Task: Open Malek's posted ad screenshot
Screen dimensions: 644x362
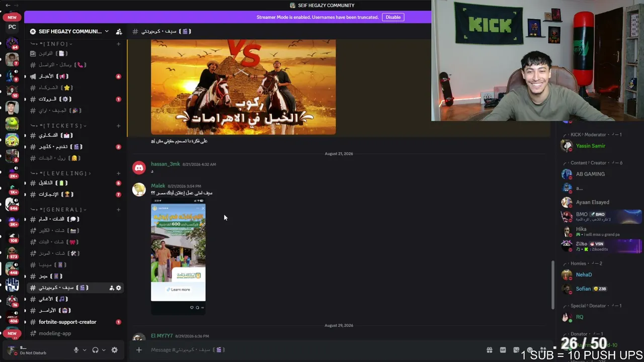Action: click(178, 256)
